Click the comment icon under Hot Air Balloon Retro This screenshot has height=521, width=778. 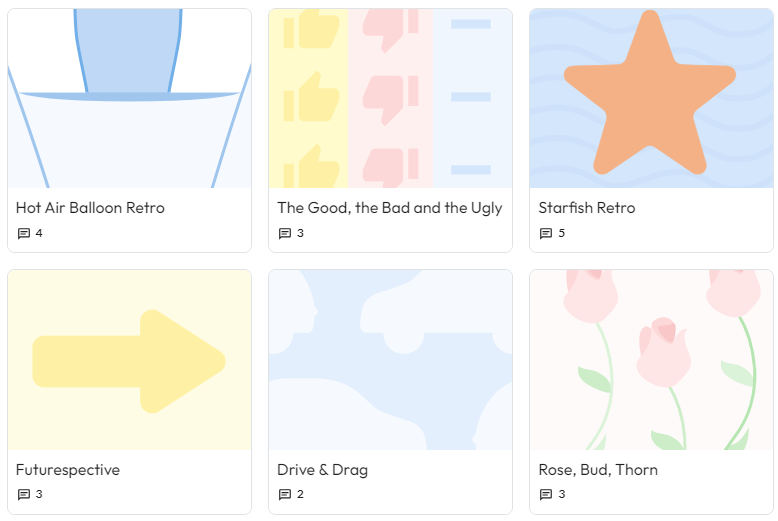[x=24, y=234]
